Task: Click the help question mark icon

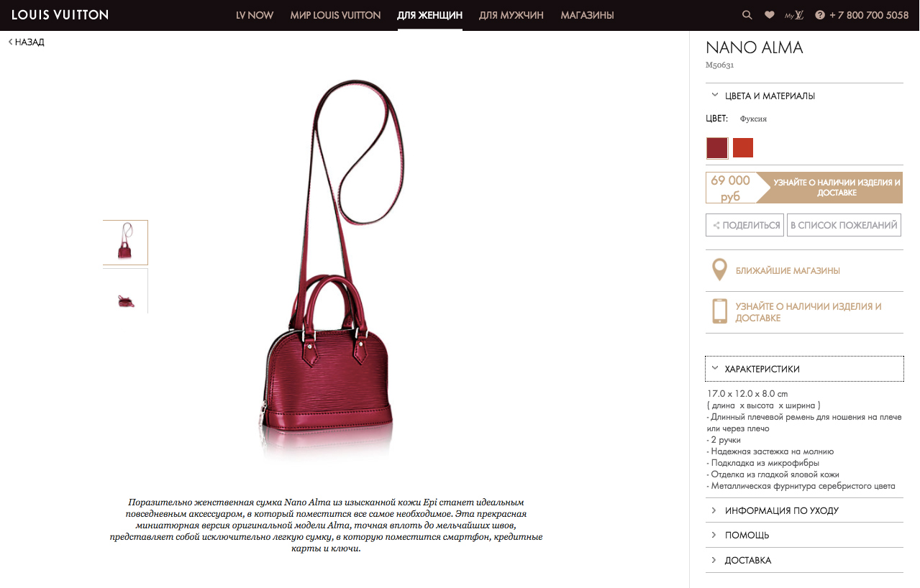Action: (819, 14)
